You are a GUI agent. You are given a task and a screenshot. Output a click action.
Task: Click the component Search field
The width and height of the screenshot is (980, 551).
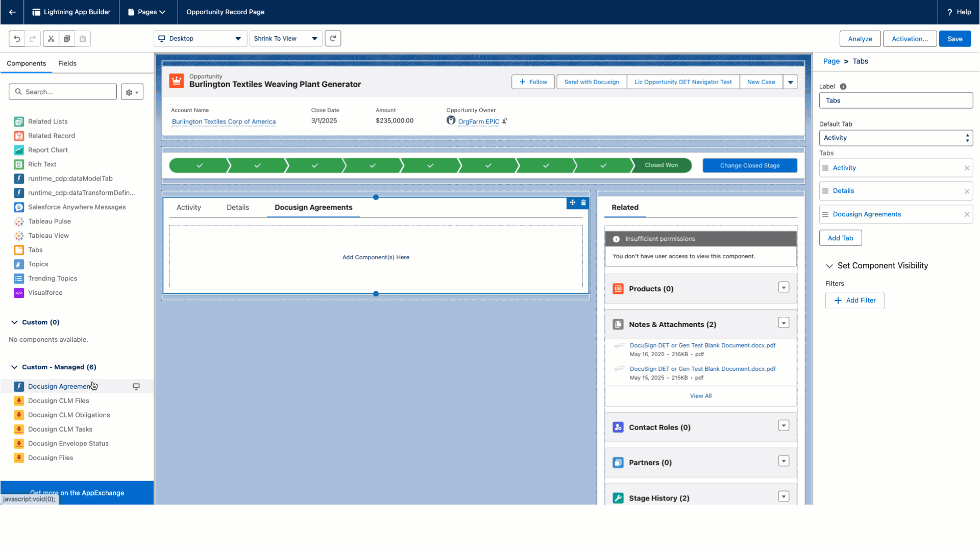(62, 91)
